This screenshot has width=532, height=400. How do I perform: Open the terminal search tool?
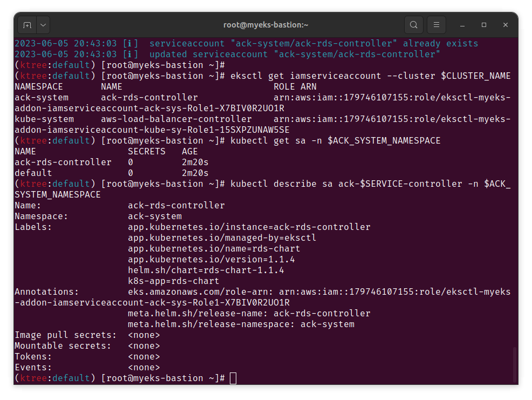(414, 25)
